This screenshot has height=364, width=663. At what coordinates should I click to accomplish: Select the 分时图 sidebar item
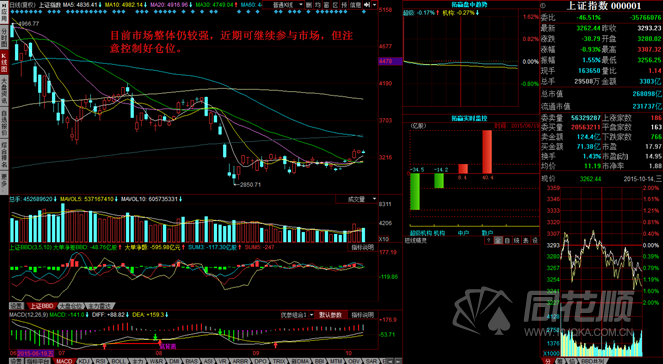(4, 37)
